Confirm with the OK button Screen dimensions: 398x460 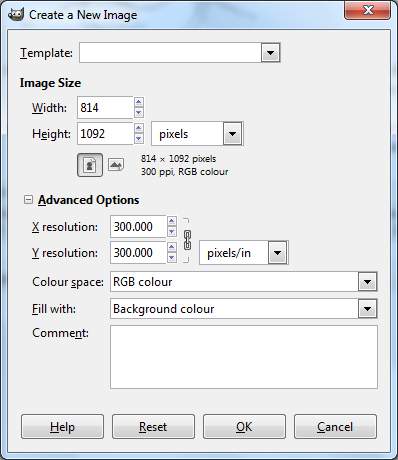(244, 427)
